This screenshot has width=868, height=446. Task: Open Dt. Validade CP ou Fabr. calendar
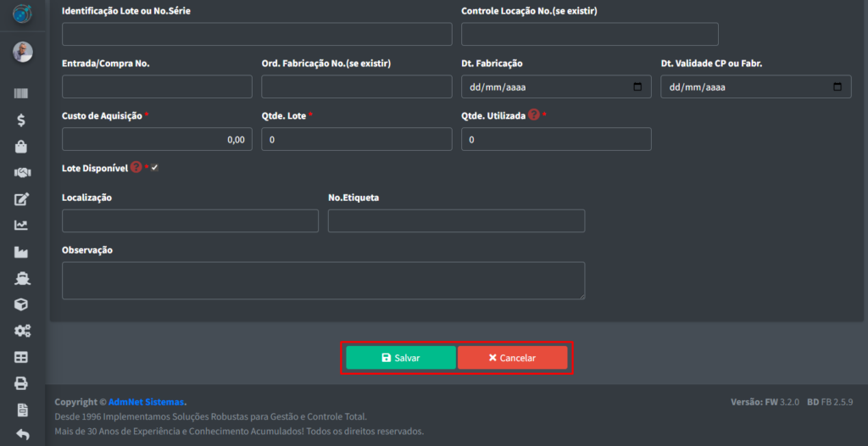pos(837,86)
